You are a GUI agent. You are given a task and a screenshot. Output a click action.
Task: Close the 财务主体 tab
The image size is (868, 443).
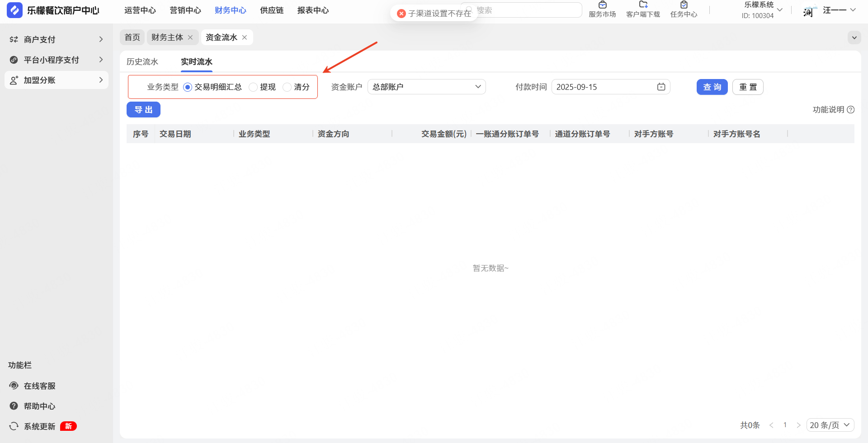(190, 37)
